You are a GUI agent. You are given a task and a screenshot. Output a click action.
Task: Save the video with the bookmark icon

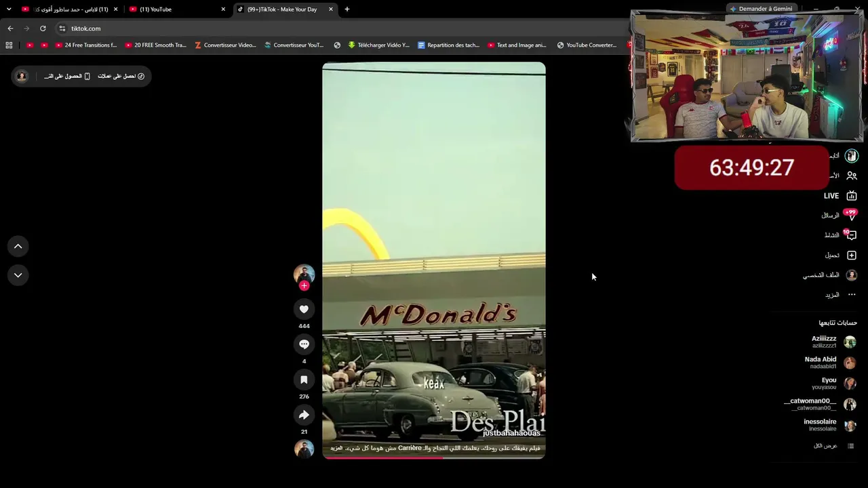[x=304, y=380]
